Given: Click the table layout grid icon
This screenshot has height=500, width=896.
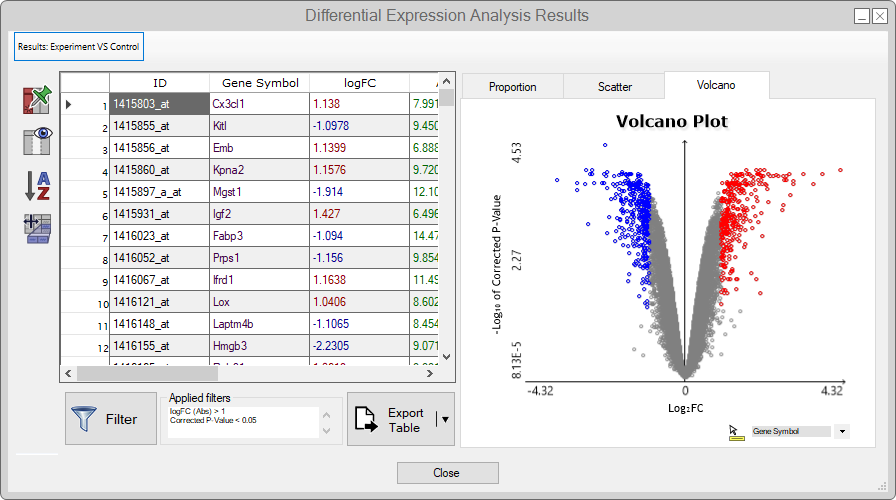Looking at the screenshot, I should tap(36, 229).
